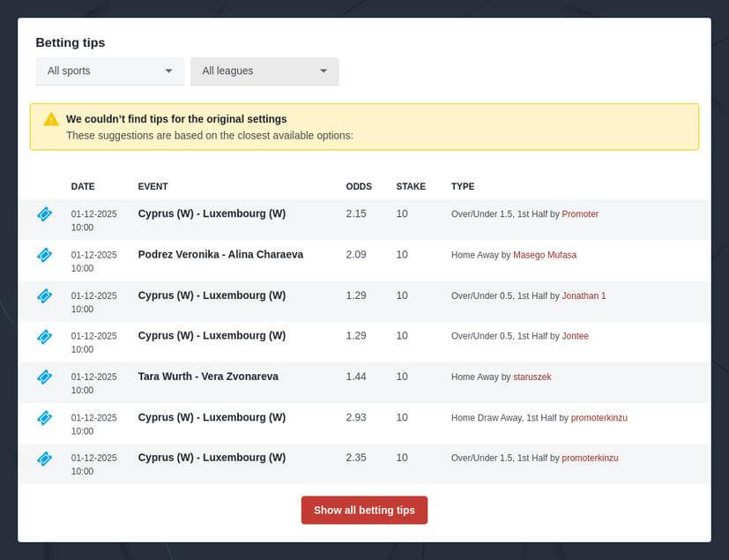Image resolution: width=729 pixels, height=560 pixels.
Task: Click the ticket icon for Cyprus (W) - Luxembourg (W) at odds 2.15
Action: point(44,214)
